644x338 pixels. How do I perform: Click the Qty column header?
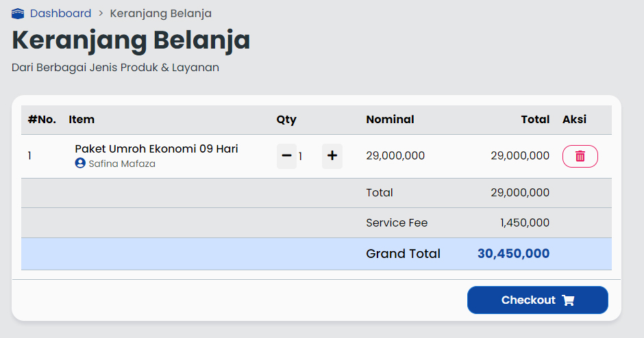coord(286,120)
